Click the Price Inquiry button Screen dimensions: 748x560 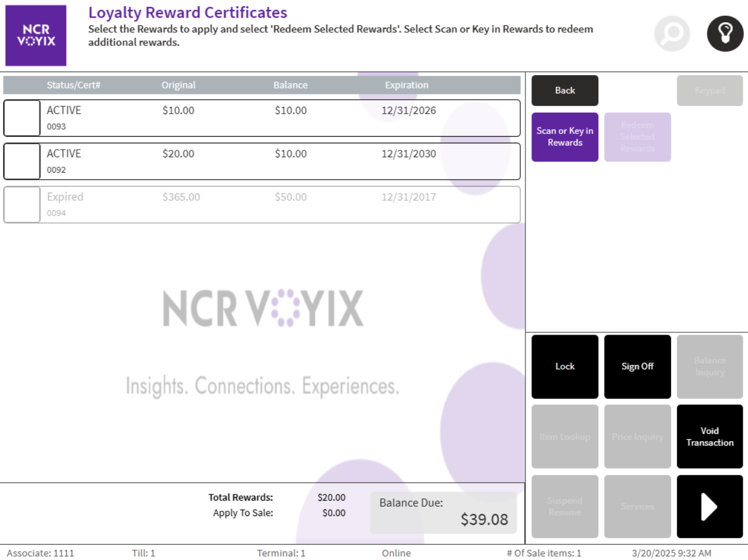coord(637,437)
